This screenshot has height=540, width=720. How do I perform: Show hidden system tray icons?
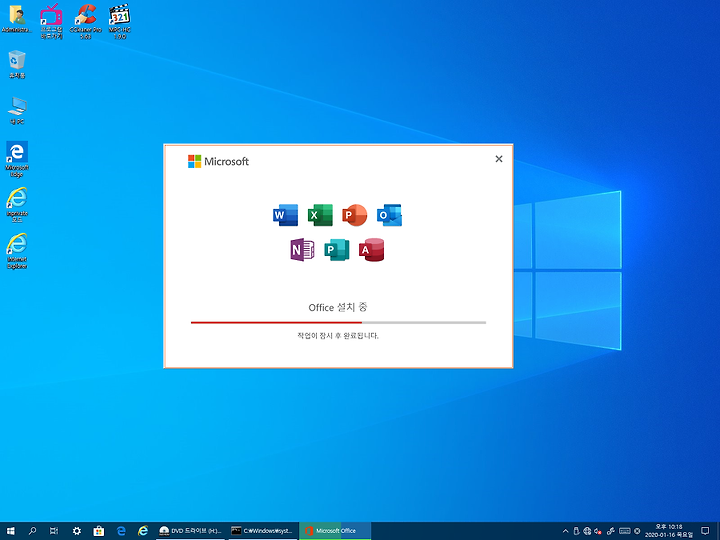[566, 531]
